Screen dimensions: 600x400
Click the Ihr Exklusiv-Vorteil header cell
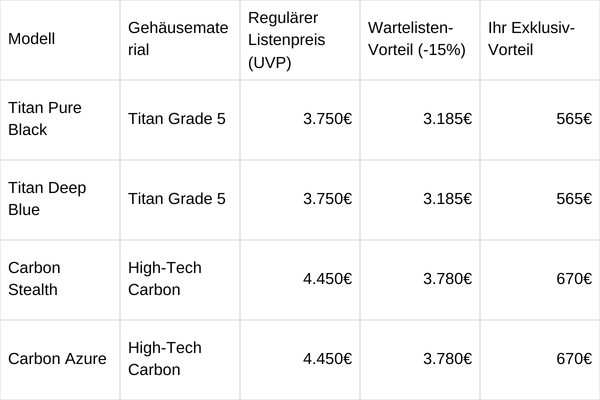532,39
